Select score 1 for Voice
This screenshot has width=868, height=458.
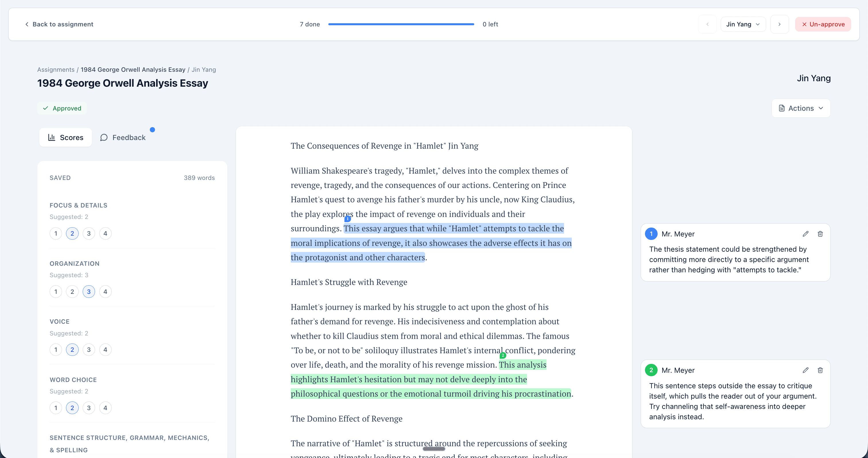pos(56,350)
